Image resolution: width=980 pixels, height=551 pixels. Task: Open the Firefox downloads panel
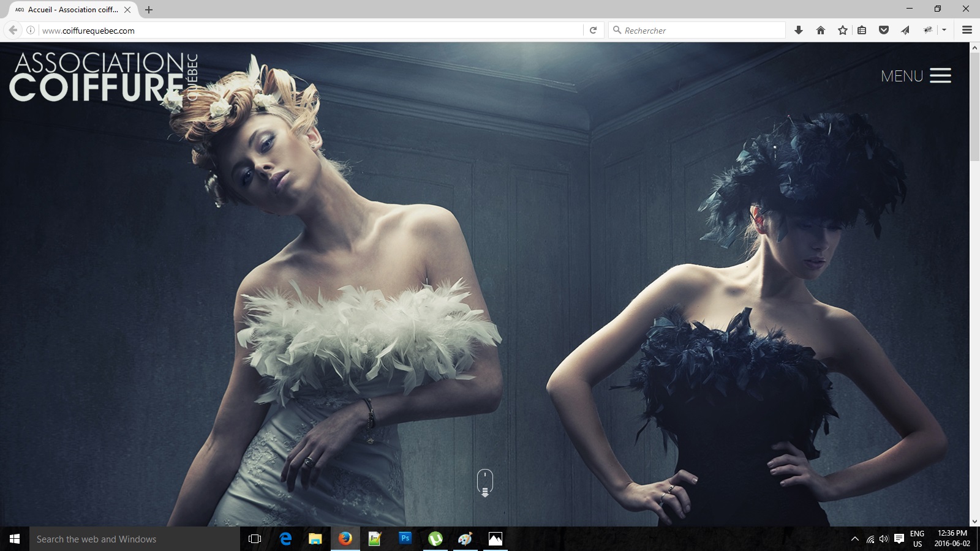[799, 30]
